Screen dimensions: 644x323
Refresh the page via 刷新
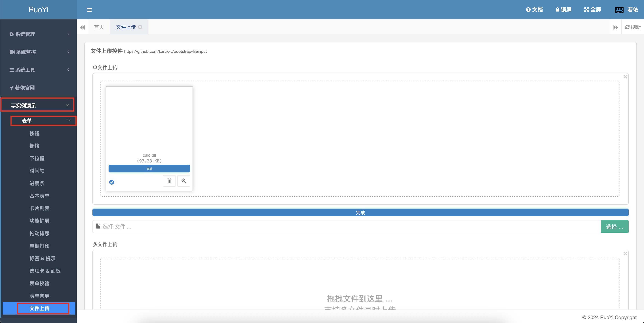pos(633,27)
